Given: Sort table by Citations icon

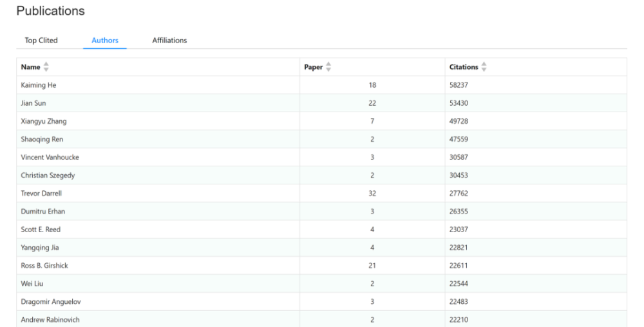Looking at the screenshot, I should (484, 67).
